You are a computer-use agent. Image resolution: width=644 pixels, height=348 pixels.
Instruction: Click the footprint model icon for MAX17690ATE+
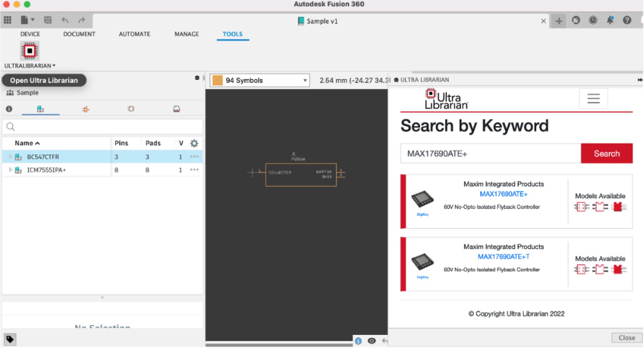[x=600, y=207]
